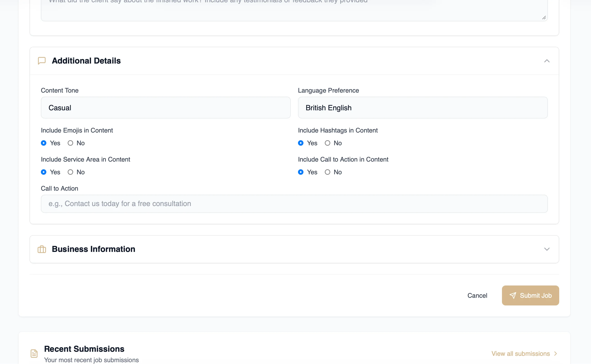Open the Language Preference dropdown showing British English
Viewport: 591px width, 364px height.
tap(423, 108)
